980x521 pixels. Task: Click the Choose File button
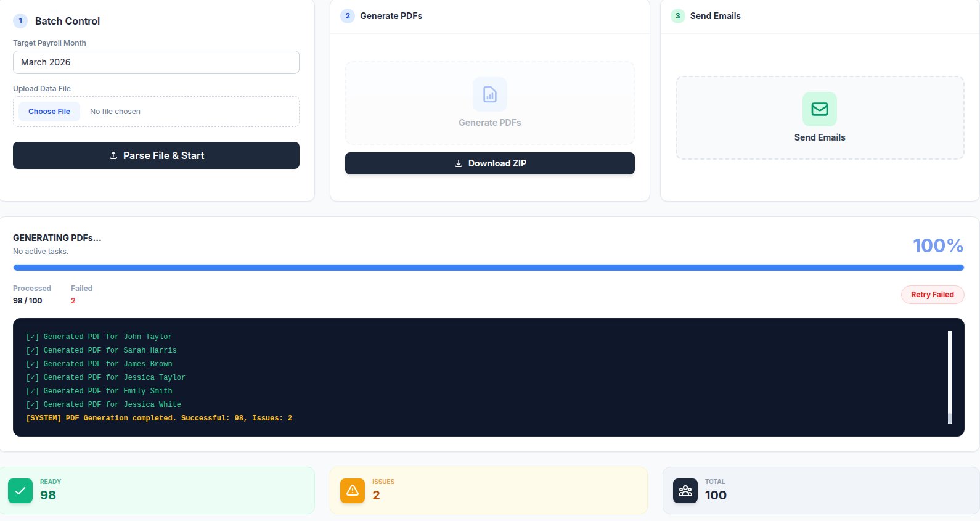tap(49, 112)
